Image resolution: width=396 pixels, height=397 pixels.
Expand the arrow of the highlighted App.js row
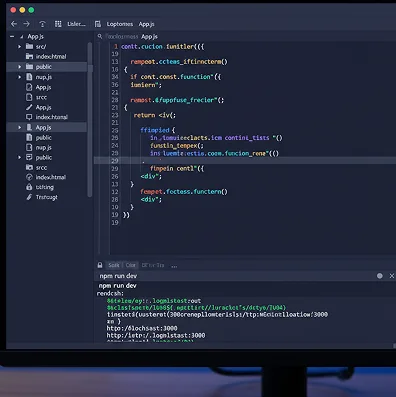pos(20,127)
